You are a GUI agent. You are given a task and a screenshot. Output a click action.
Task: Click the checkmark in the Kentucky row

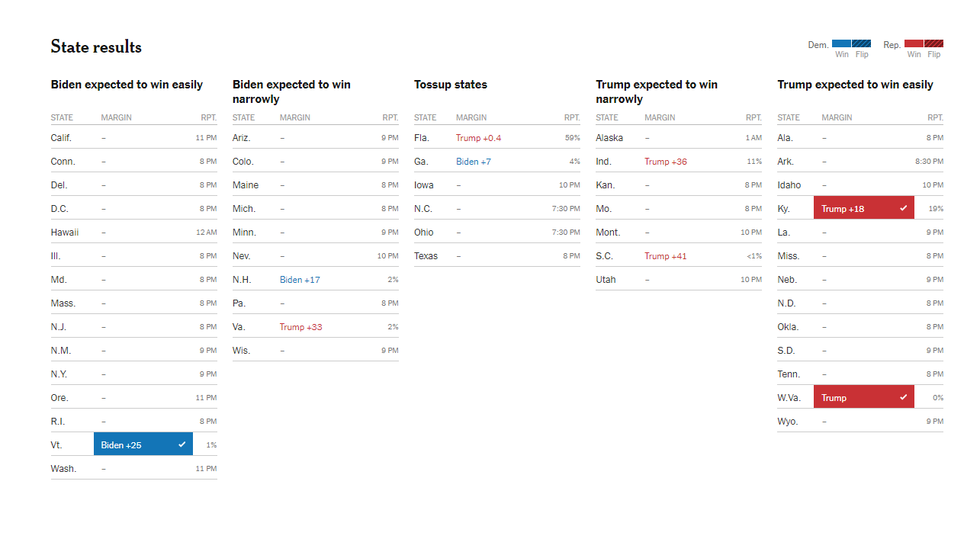903,208
